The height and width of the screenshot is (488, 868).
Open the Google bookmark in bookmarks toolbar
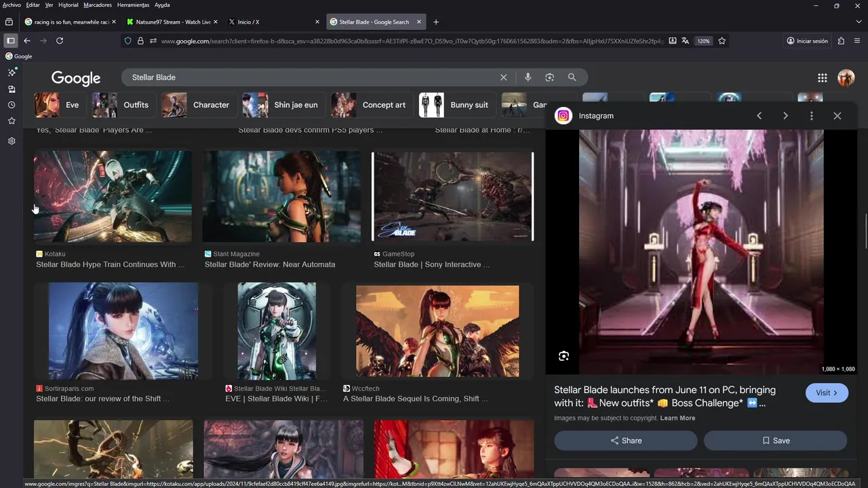[19, 56]
